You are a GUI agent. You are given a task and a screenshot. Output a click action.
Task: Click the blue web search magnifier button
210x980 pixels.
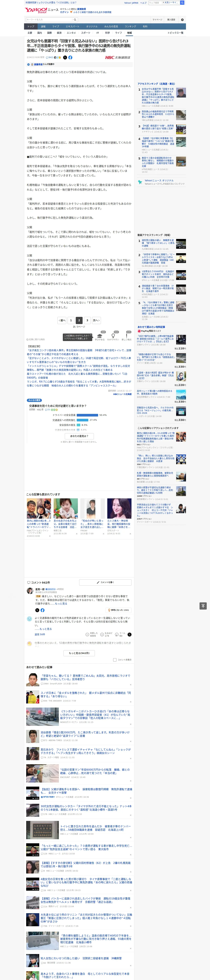pos(182,3)
